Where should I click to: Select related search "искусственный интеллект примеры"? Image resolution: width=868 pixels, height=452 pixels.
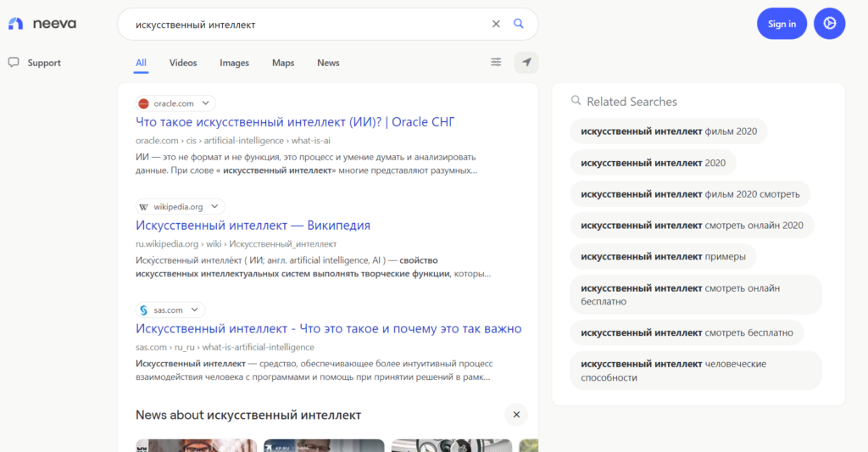coord(663,257)
